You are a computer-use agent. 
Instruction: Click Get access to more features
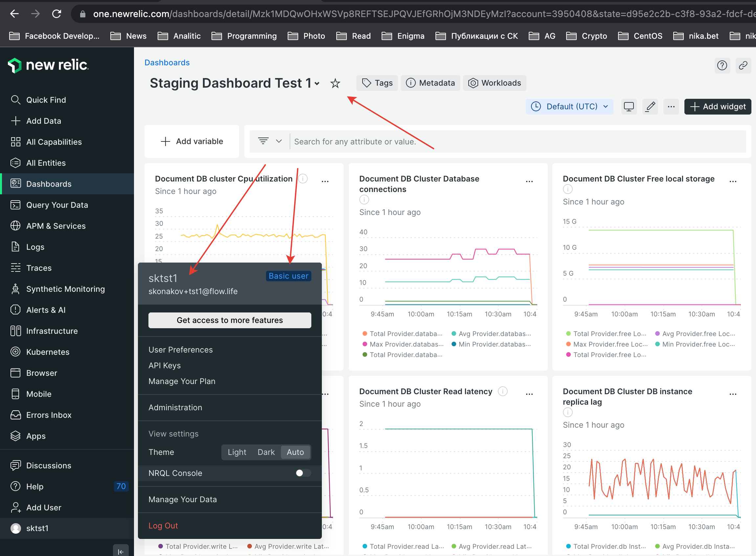[230, 320]
